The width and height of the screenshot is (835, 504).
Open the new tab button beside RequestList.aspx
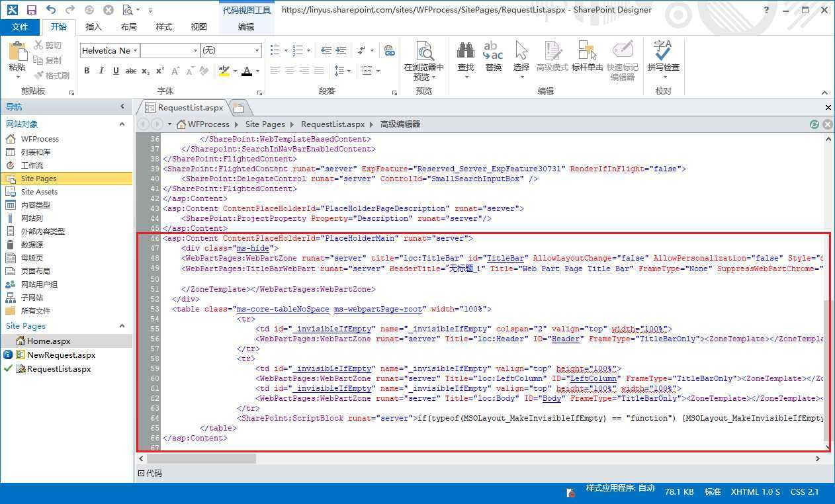pyautogui.click(x=239, y=108)
